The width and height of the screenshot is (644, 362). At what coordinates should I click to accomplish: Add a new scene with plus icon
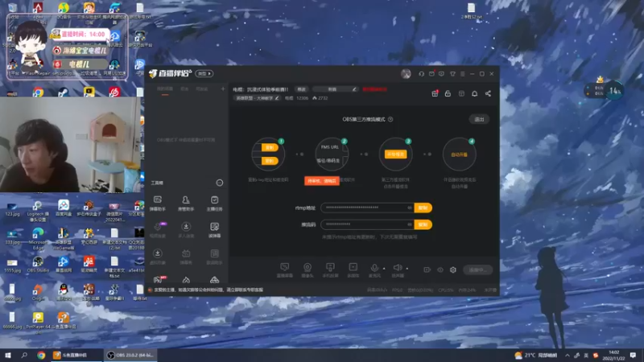223,89
